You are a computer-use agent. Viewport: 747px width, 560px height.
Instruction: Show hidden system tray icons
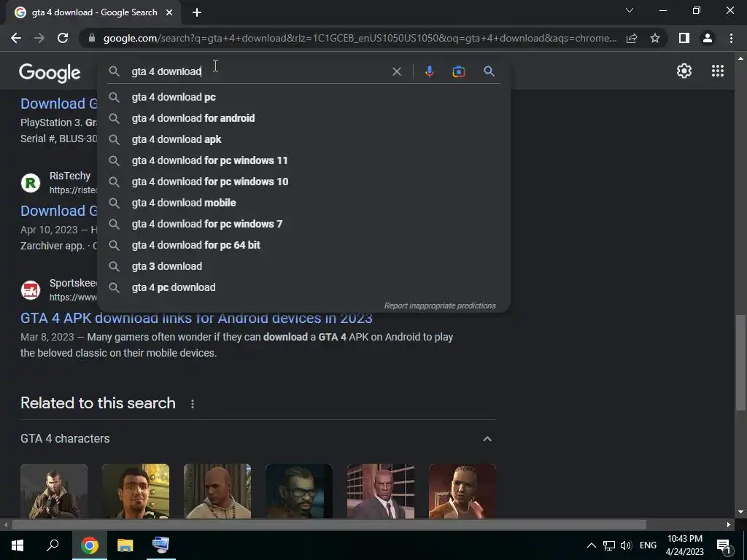(x=591, y=545)
